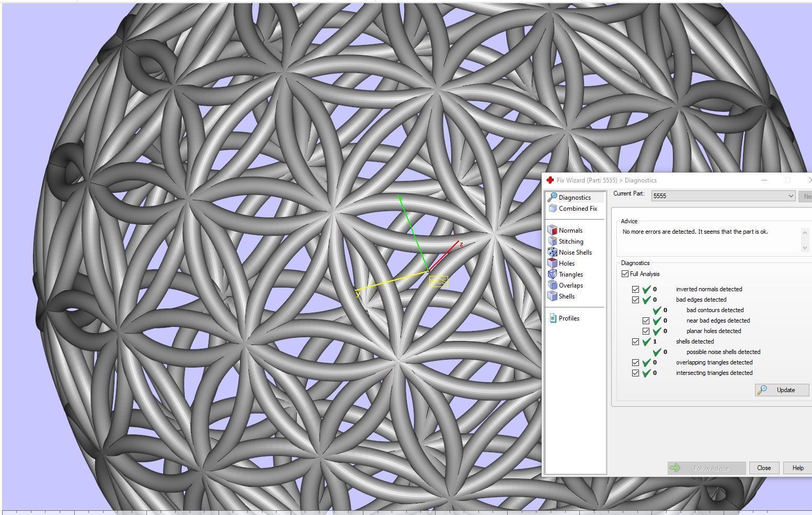812x515 pixels.
Task: Toggle the intersecting triangles checkbox
Action: point(635,373)
